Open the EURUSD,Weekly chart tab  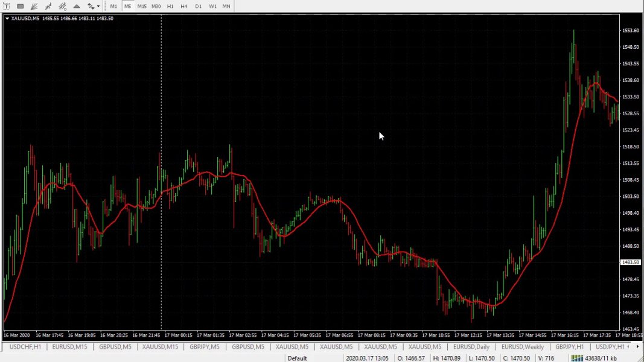point(522,347)
